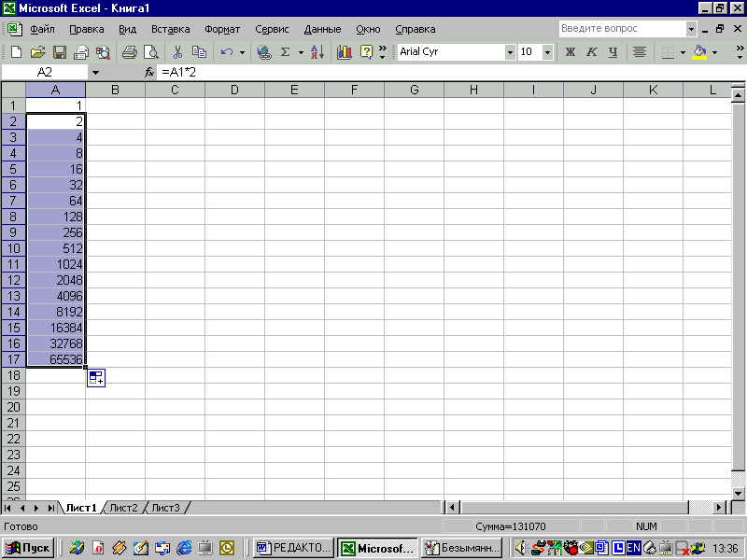This screenshot has height=560, width=747.
Task: Click the fx insert function icon
Action: point(149,73)
